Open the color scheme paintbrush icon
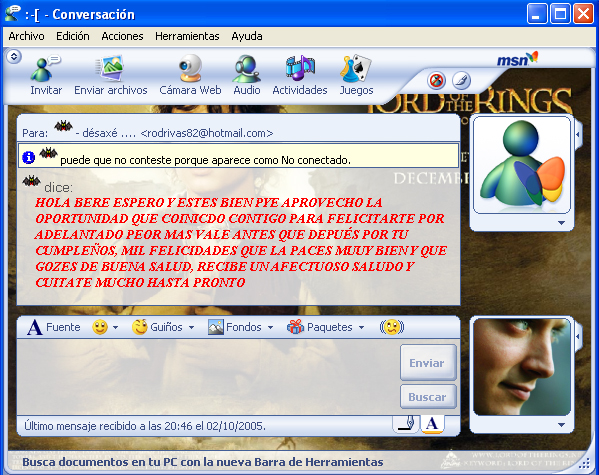This screenshot has height=475, width=599. pos(461,81)
